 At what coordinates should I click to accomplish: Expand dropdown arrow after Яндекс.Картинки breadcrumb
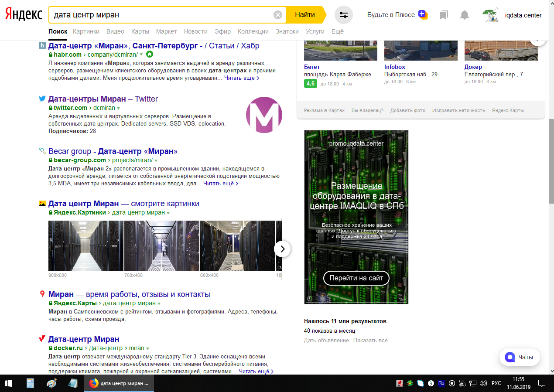click(x=168, y=213)
